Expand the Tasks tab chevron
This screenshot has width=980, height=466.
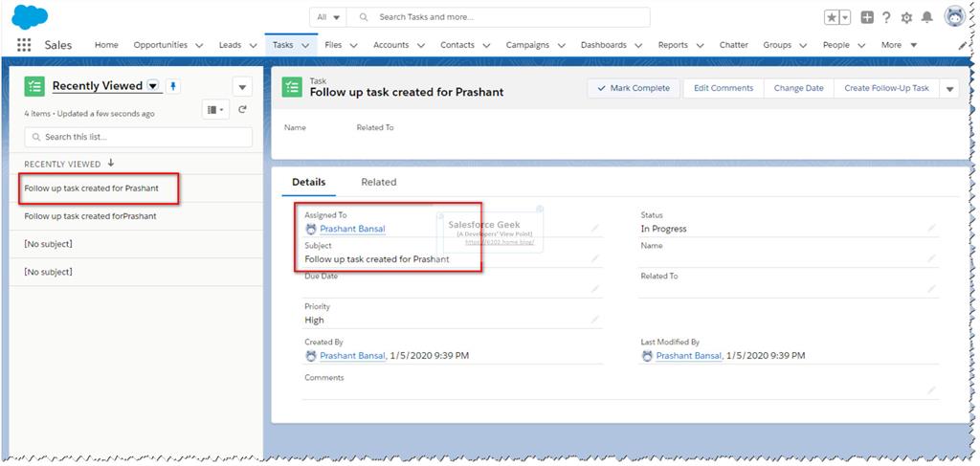305,46
